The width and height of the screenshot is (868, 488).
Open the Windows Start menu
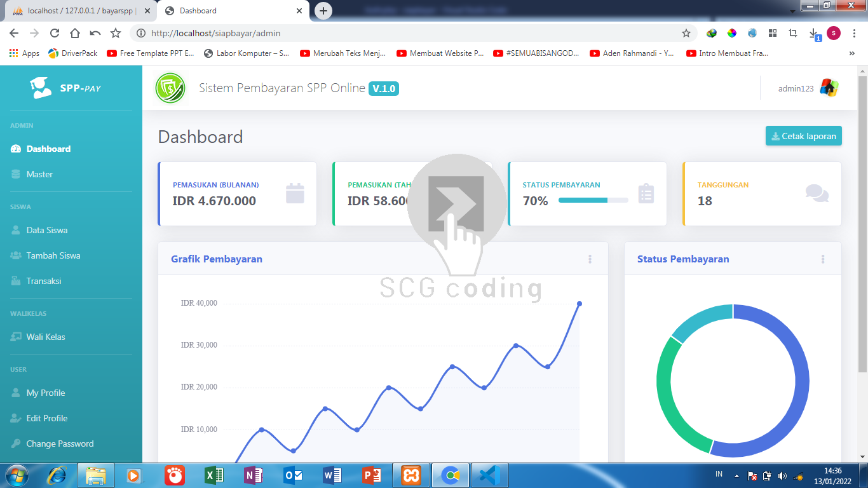(16, 475)
